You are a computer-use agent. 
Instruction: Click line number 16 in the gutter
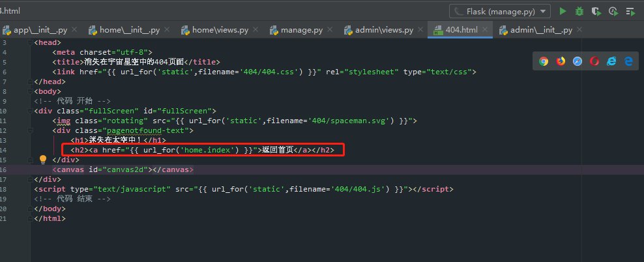click(x=3, y=169)
